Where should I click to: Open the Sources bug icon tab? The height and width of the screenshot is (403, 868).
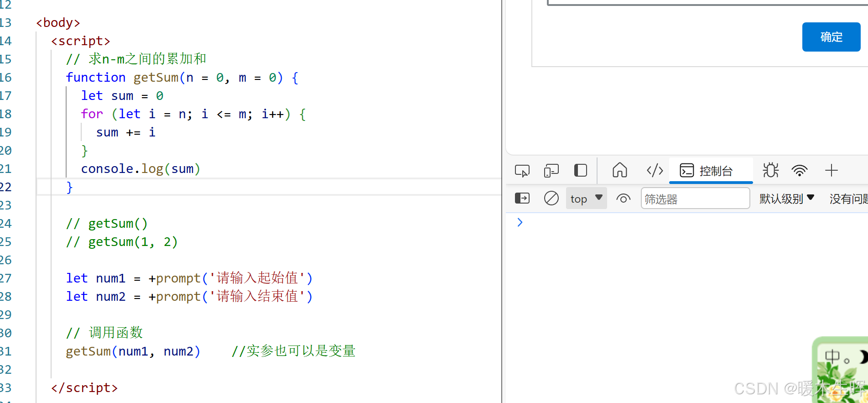point(770,171)
